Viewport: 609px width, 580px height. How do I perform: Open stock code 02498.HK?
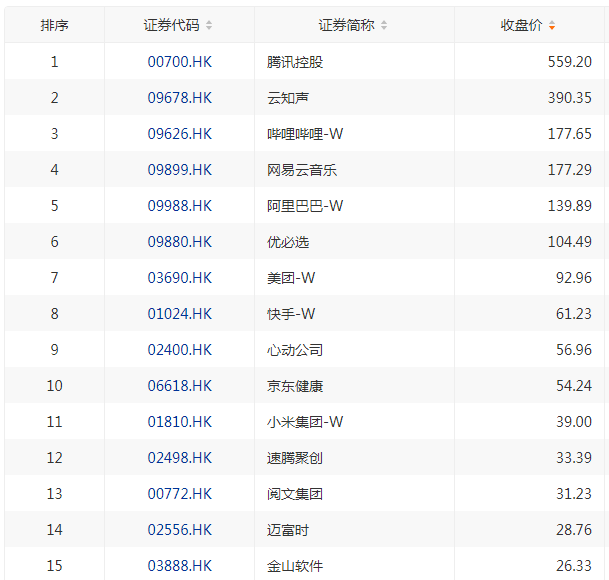pyautogui.click(x=179, y=458)
